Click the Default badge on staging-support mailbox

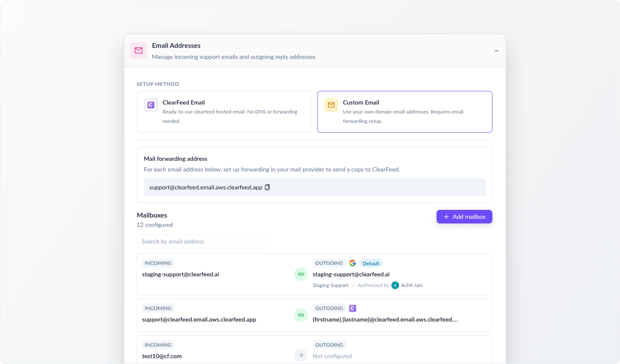[371, 263]
